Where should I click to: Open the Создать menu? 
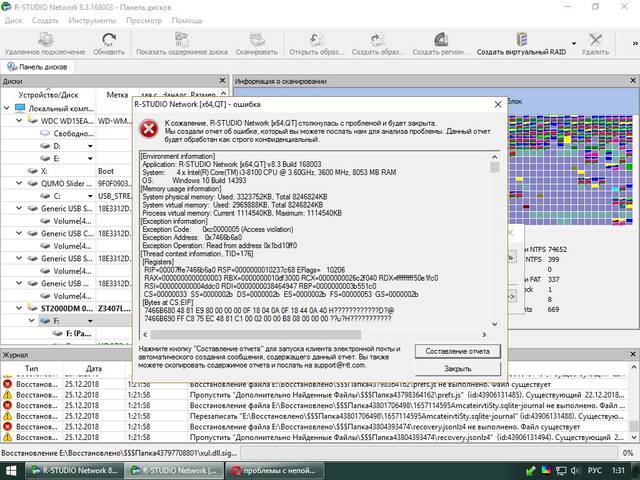pyautogui.click(x=45, y=20)
